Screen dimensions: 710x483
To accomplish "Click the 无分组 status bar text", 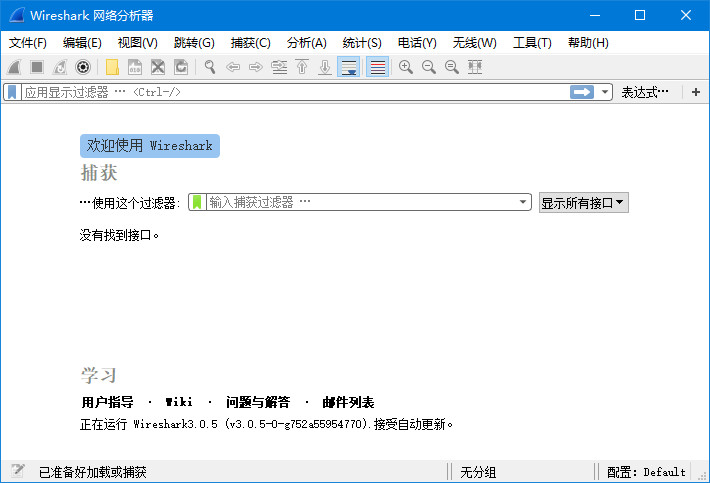I will tap(478, 472).
